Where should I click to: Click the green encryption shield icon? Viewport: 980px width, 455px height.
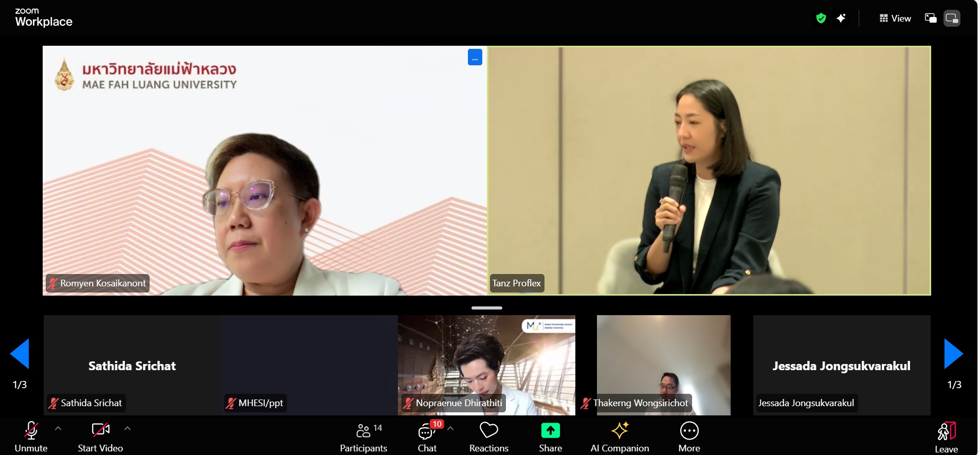tap(821, 19)
